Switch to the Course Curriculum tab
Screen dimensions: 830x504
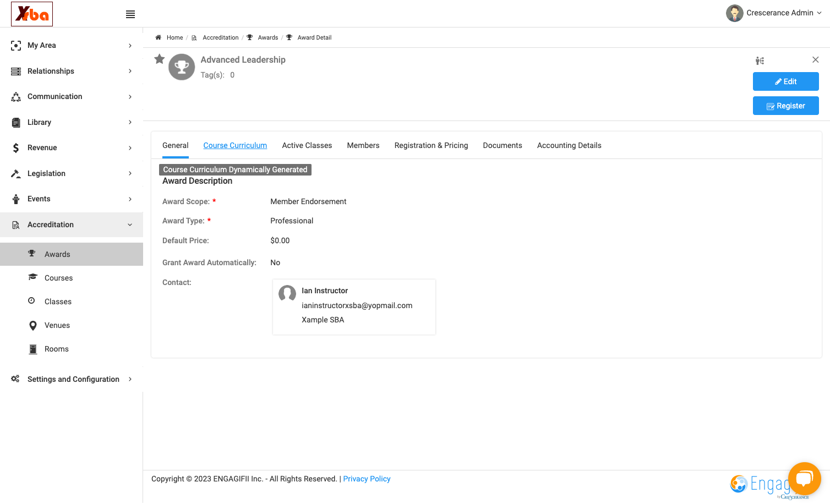click(235, 145)
